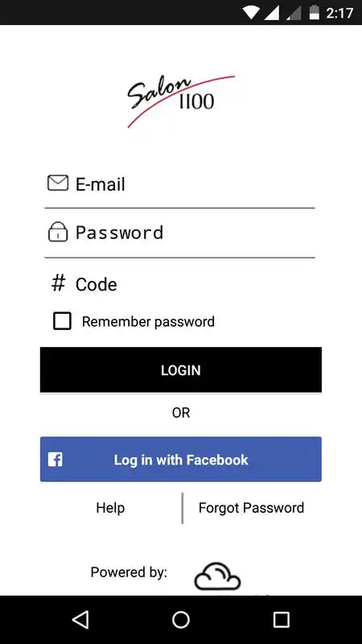
Task: Tap the Android home circle
Action: pyautogui.click(x=181, y=619)
